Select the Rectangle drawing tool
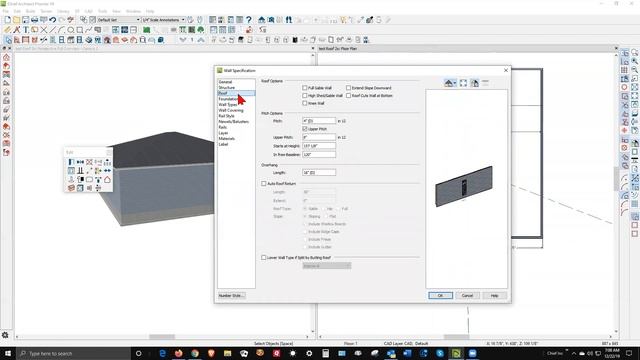This screenshot has width=640, height=360. coord(80,30)
